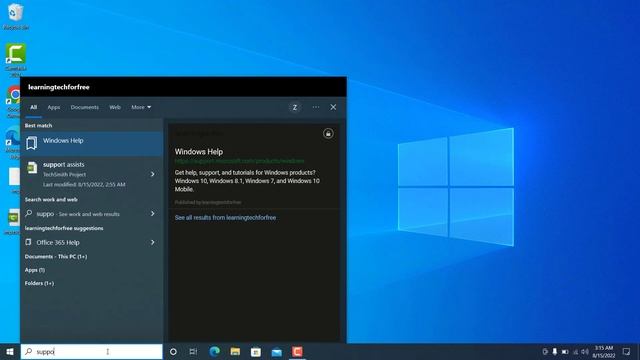Select the All search tab

[33, 107]
